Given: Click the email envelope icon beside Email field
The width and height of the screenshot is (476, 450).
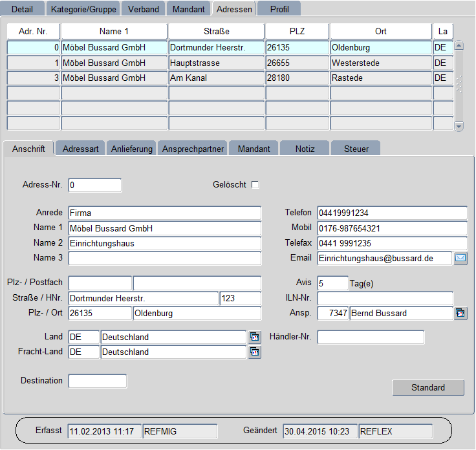Looking at the screenshot, I should pos(460,259).
